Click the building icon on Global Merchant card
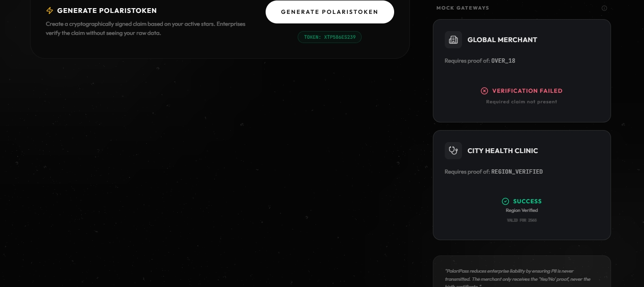This screenshot has width=644, height=287. point(453,40)
